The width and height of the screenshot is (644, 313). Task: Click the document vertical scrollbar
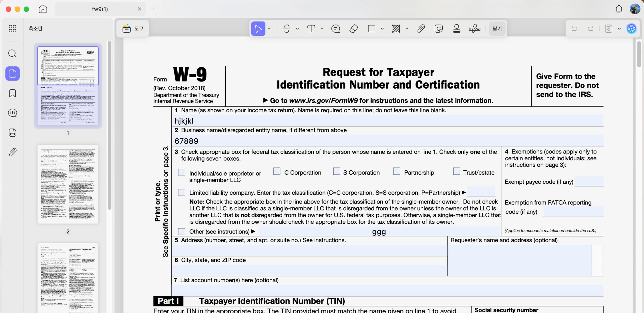click(x=639, y=54)
